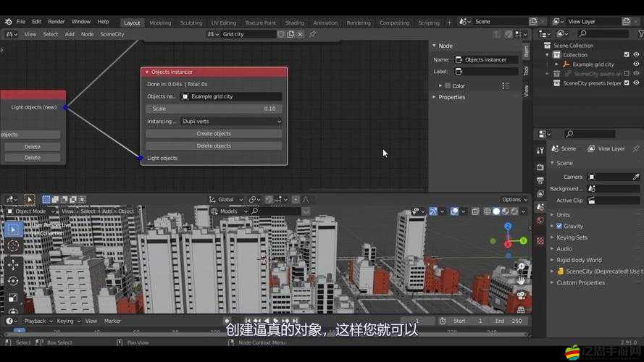
Task: Hide Example grid city via eye icon
Action: [636, 64]
